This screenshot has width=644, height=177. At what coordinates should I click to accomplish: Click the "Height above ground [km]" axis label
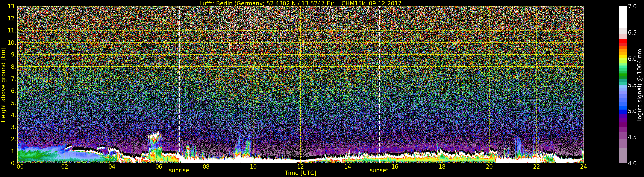tap(3, 85)
